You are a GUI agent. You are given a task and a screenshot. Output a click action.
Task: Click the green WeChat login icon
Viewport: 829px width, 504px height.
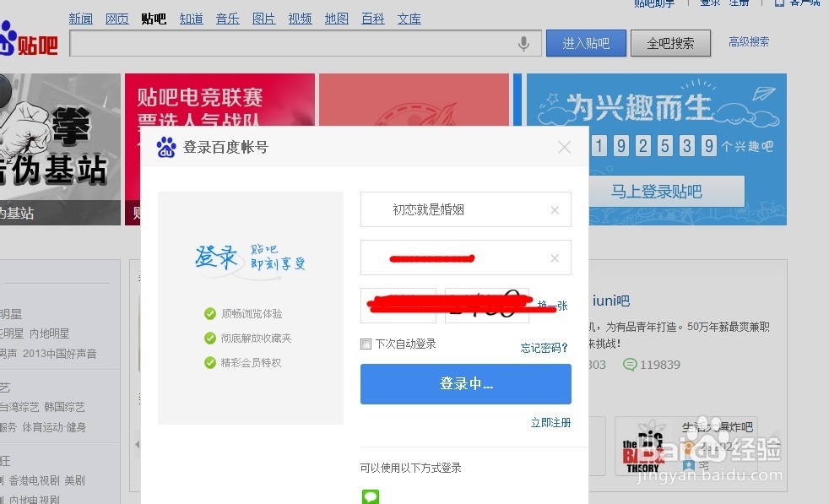click(370, 496)
